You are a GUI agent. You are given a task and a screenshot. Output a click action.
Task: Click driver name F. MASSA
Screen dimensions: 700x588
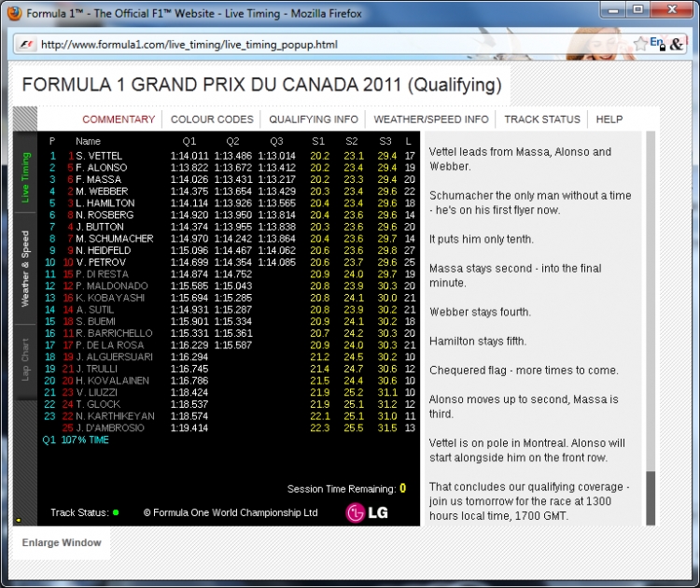[99, 179]
